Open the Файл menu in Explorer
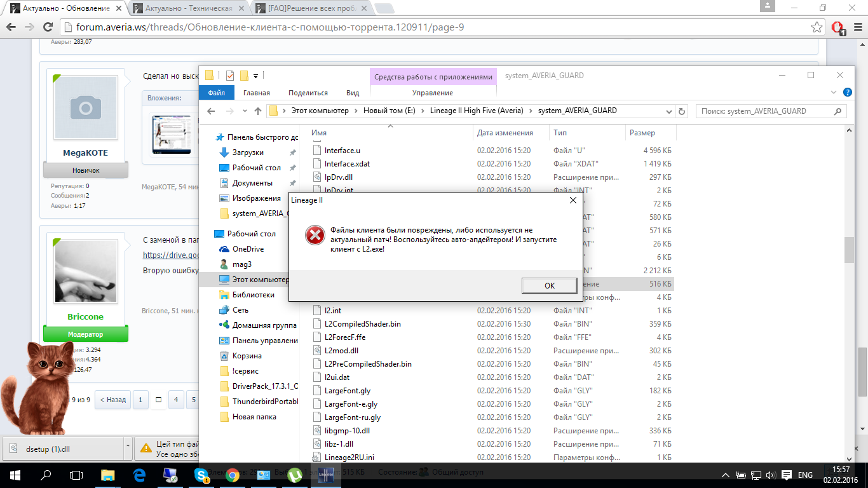This screenshot has width=868, height=488. 216,93
